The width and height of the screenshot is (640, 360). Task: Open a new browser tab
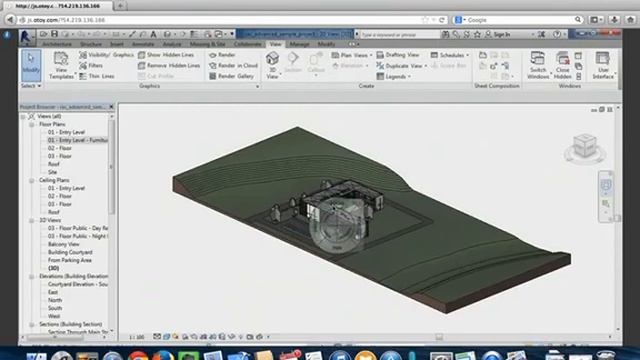click(120, 6)
